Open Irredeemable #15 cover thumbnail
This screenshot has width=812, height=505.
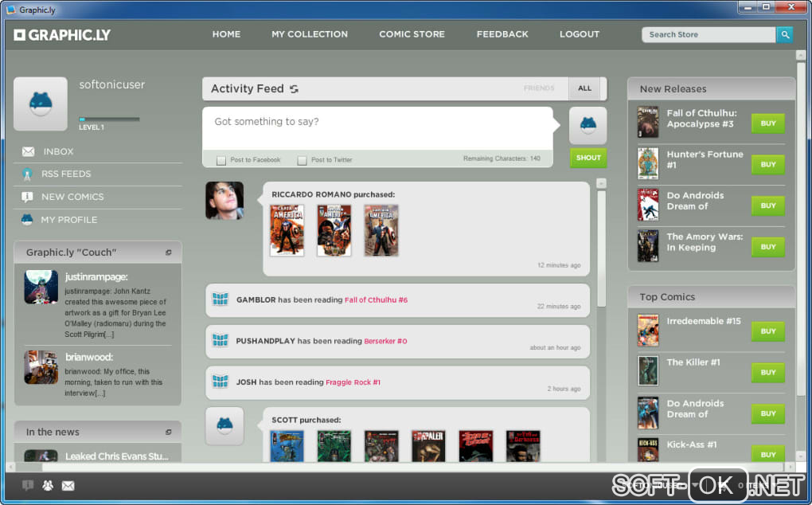click(x=648, y=330)
